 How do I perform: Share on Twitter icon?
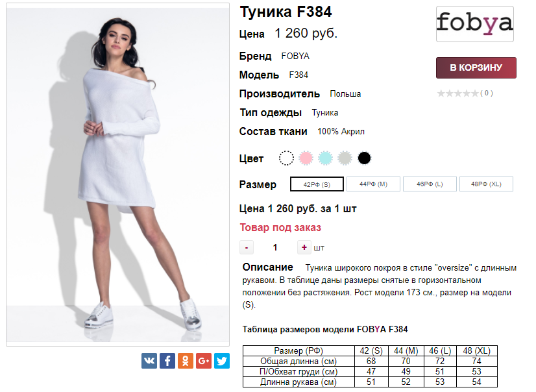[x=222, y=361]
